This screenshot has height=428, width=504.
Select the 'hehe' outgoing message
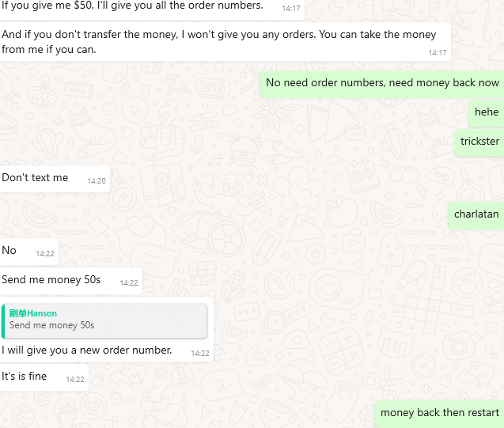click(487, 113)
